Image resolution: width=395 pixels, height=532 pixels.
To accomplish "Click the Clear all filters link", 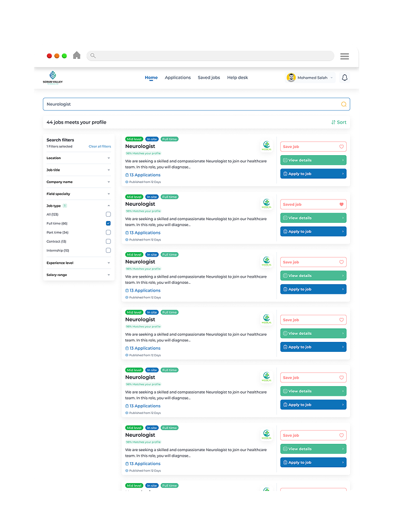I will tap(100, 146).
